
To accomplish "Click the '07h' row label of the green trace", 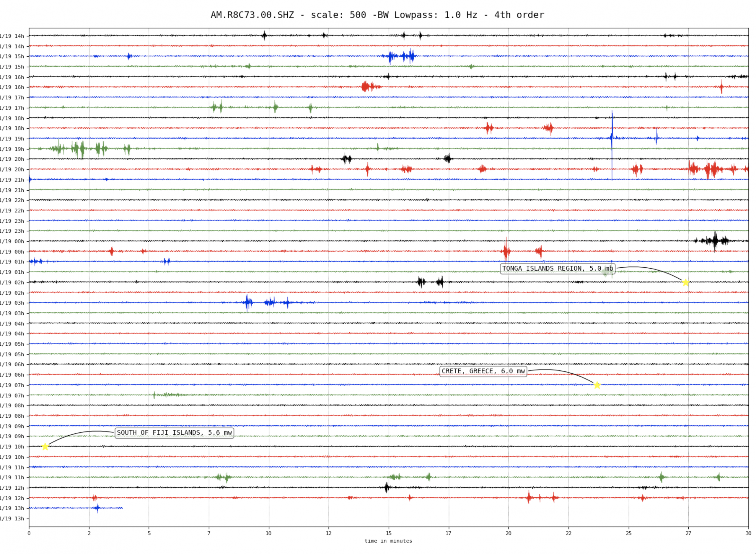I will click(x=12, y=396).
